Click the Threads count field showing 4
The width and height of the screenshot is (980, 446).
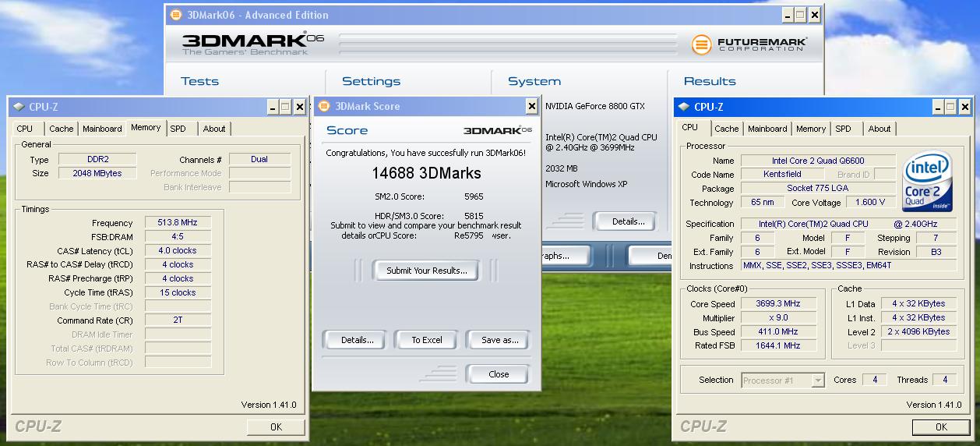coord(945,380)
